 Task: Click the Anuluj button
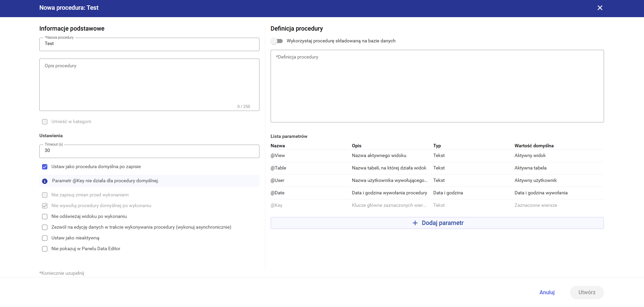(547, 293)
